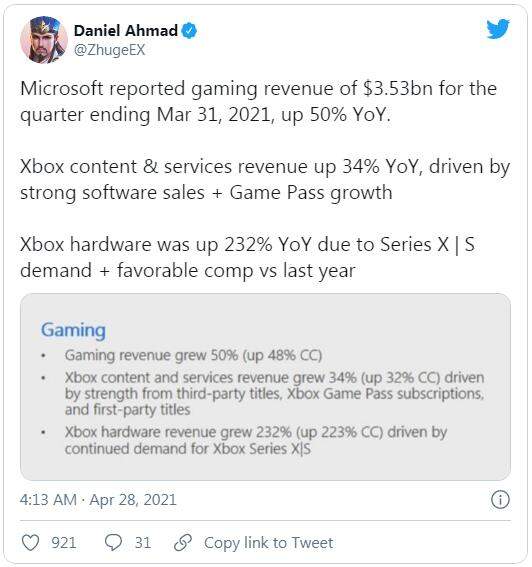Screen dimensions: 532x567
Task: Click the reply speech bubble icon
Action: click(113, 542)
